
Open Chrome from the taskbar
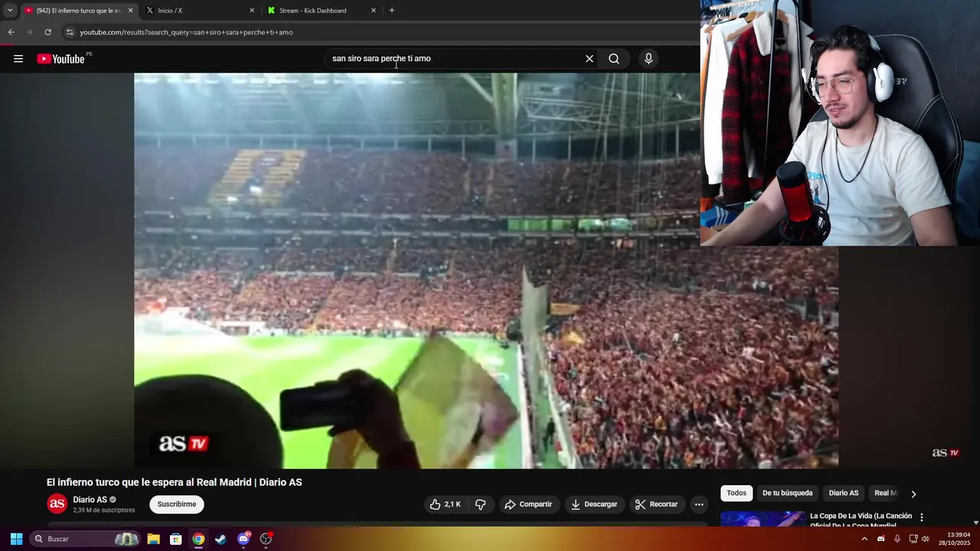tap(198, 539)
